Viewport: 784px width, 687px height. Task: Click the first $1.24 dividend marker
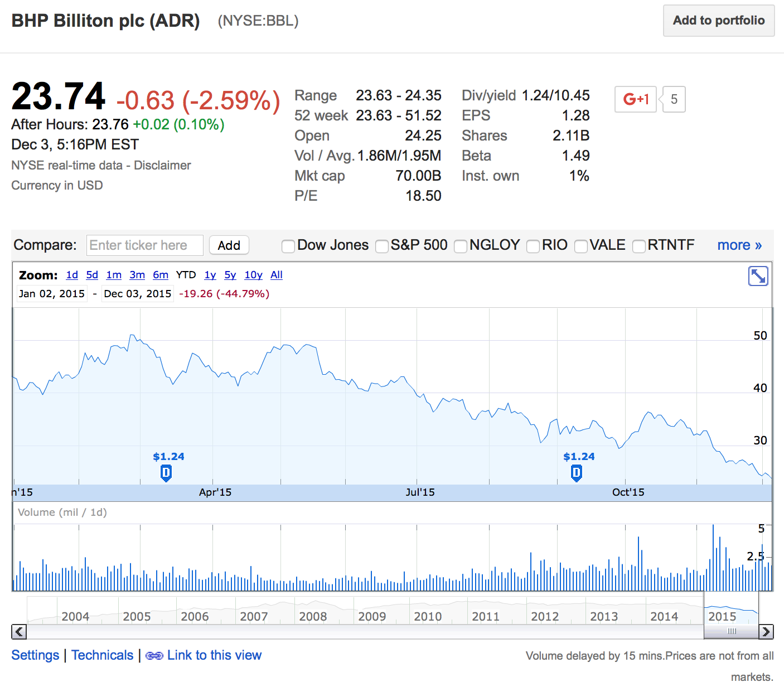coord(166,473)
